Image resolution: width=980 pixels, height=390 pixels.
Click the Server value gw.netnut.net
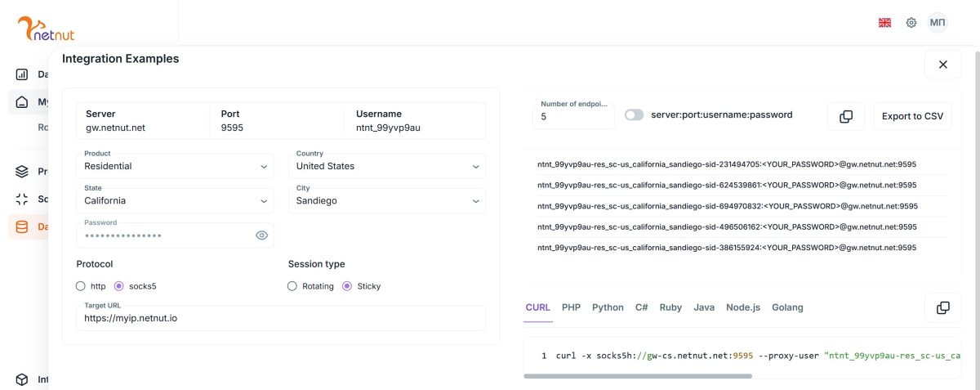(x=115, y=128)
